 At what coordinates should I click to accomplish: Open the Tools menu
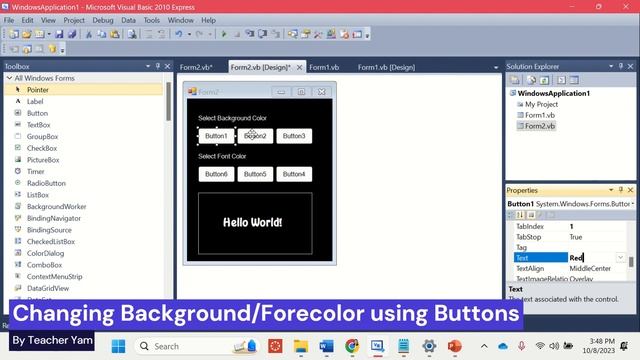tap(151, 20)
